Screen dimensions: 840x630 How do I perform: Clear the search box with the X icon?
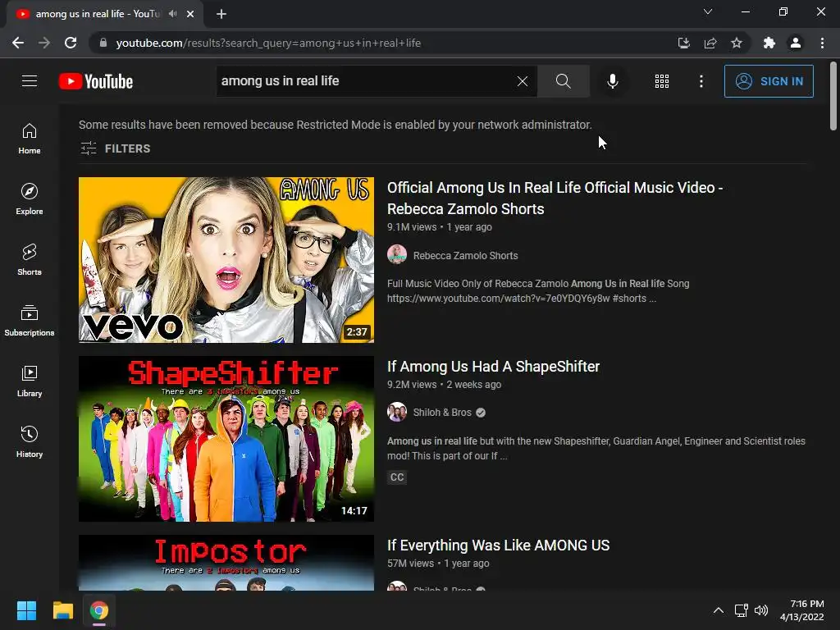click(523, 81)
